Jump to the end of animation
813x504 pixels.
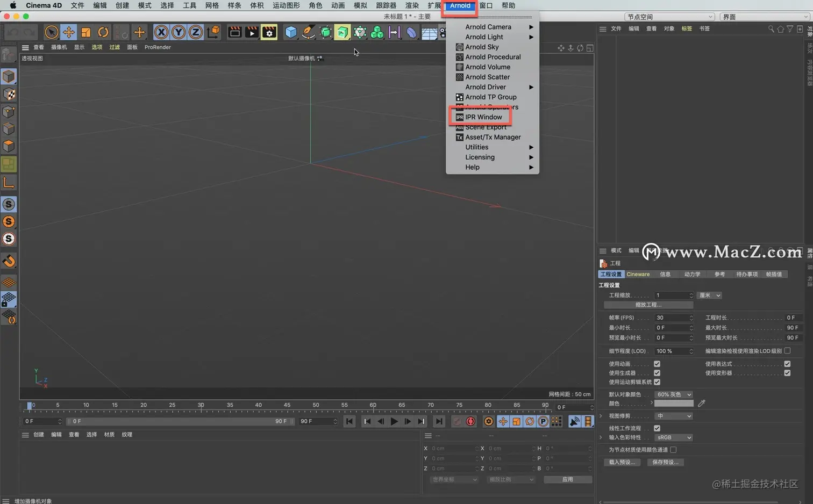point(439,421)
